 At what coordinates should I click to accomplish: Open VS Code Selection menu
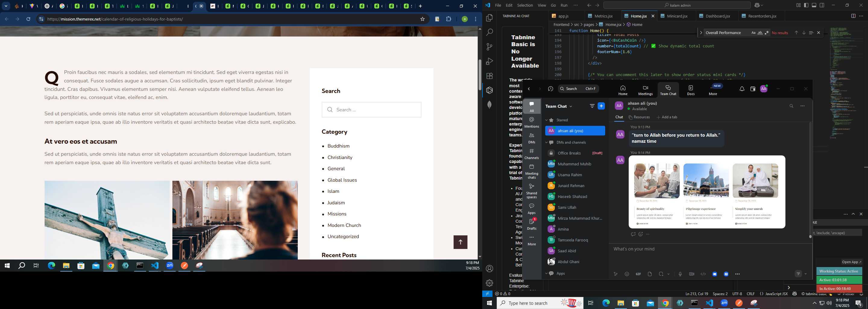[x=525, y=5]
